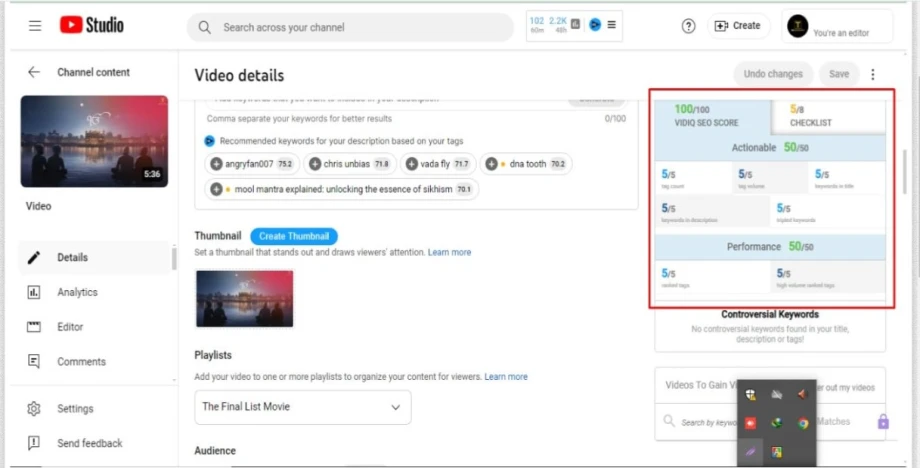
Task: Go back using Channel content arrow
Action: click(34, 72)
